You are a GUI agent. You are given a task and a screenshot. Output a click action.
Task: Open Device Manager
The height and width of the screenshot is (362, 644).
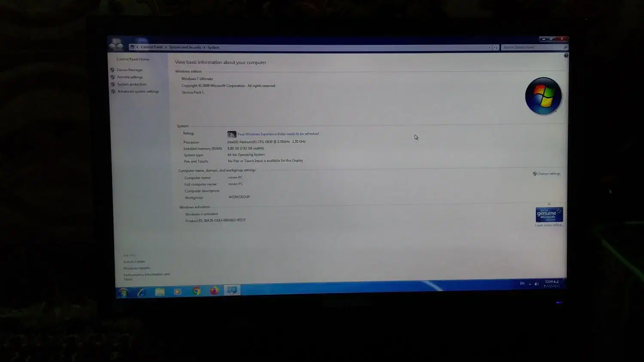(x=130, y=70)
